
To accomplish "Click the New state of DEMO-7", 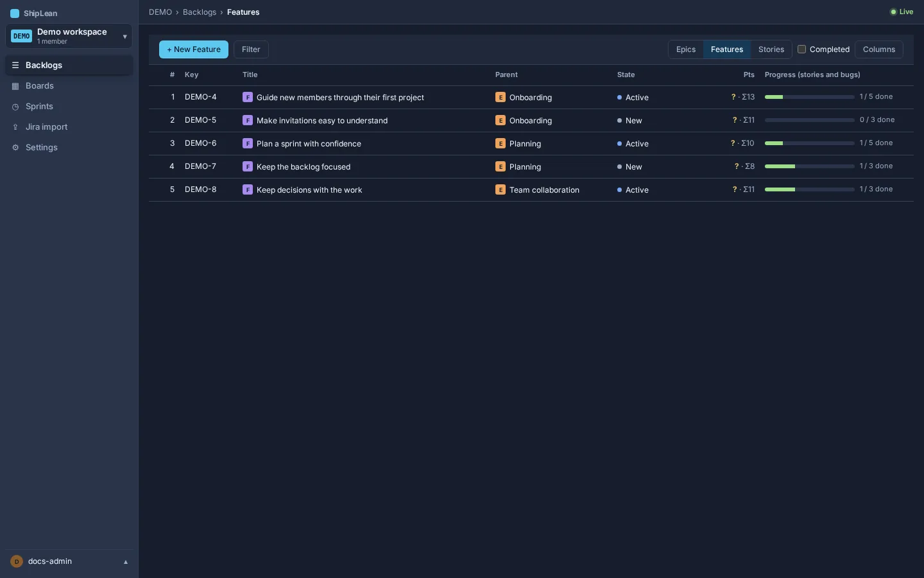I will point(629,167).
